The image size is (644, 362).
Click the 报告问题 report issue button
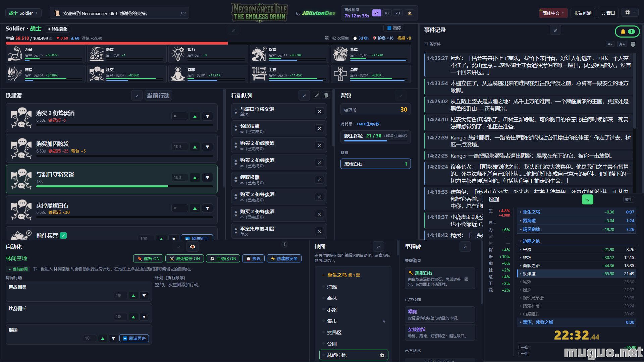[583, 13]
